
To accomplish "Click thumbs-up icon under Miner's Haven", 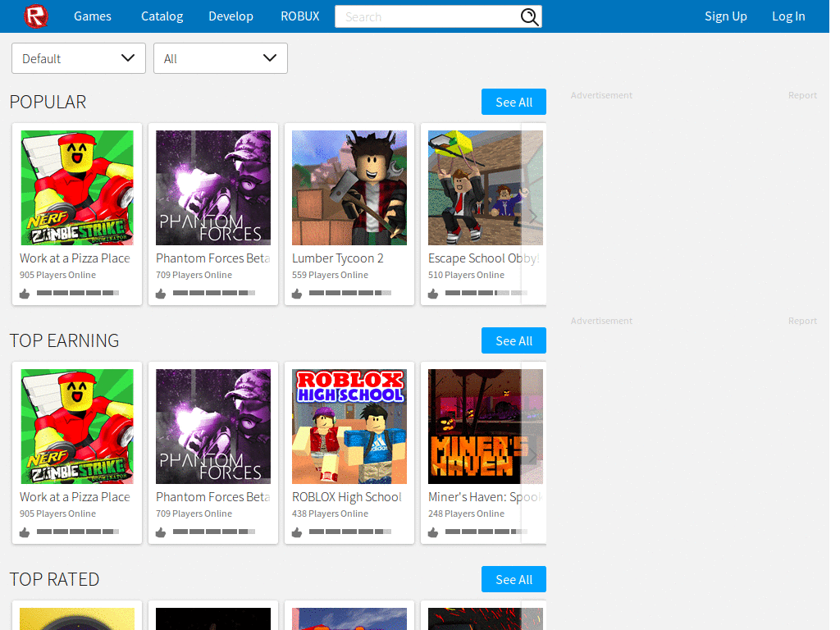I will click(x=433, y=532).
